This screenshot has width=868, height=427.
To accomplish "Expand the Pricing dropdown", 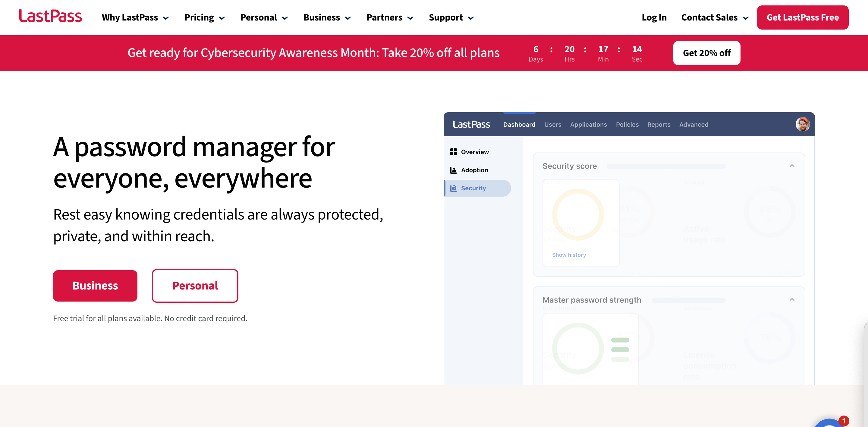I will [x=205, y=17].
